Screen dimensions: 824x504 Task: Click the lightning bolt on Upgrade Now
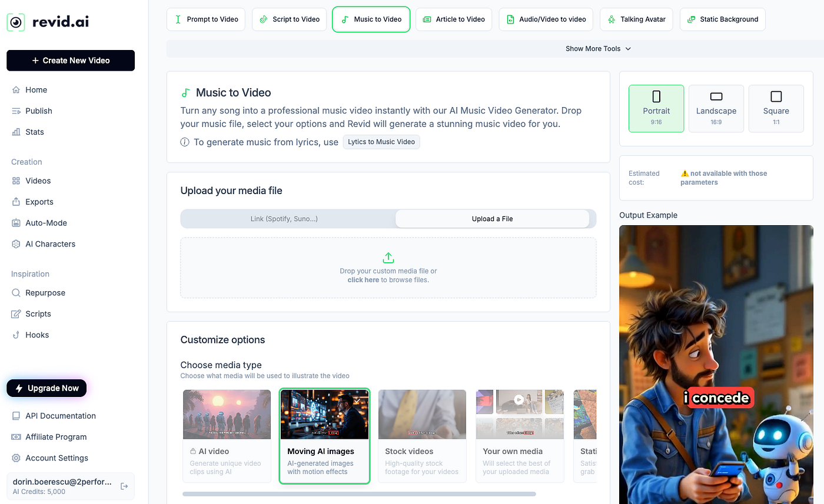pyautogui.click(x=19, y=388)
